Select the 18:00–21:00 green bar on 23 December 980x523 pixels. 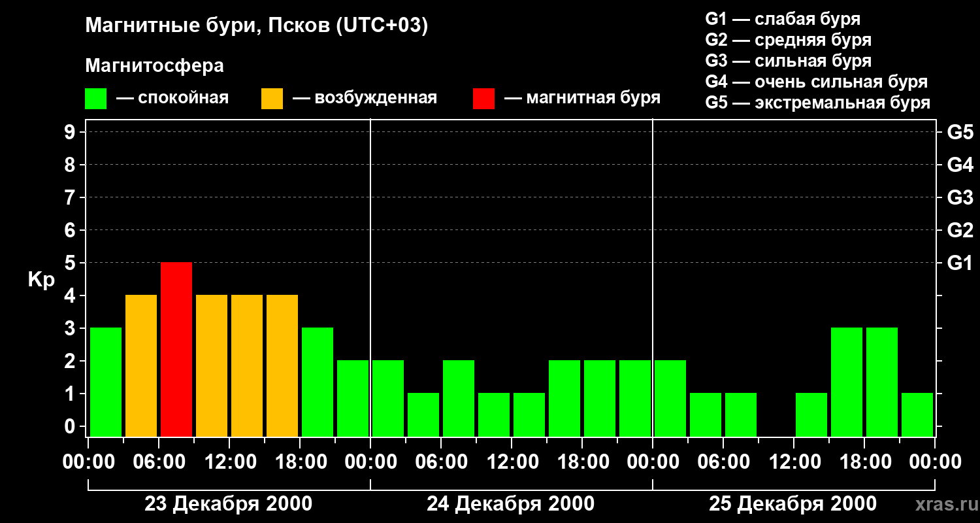pyautogui.click(x=318, y=382)
